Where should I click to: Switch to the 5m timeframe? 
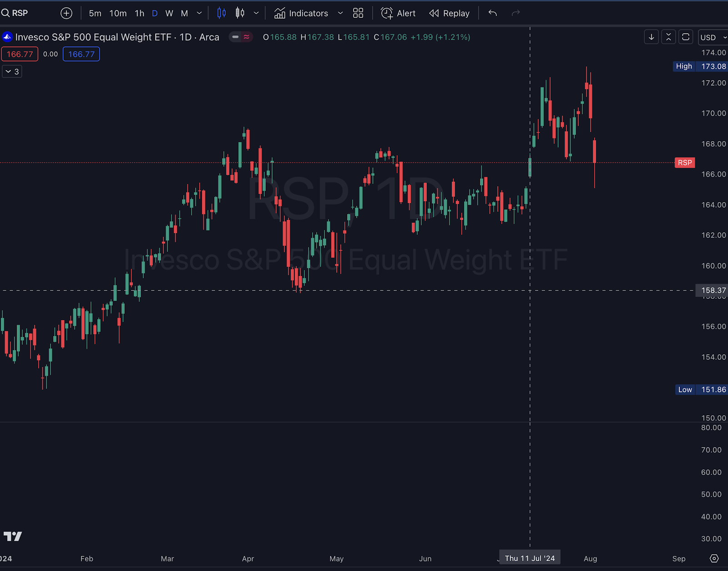pyautogui.click(x=95, y=13)
